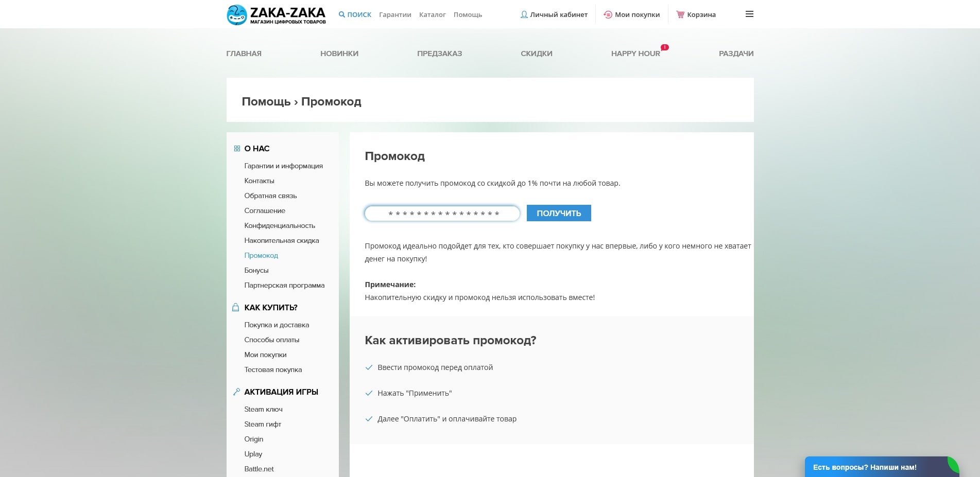
Task: Open the ПРЕДЗАКАЗ section
Action: (439, 54)
